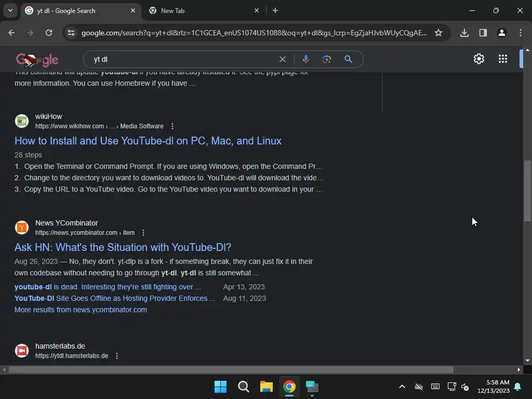Click the scroll-down arrow of the page
The width and height of the screenshot is (532, 399).
(527, 361)
